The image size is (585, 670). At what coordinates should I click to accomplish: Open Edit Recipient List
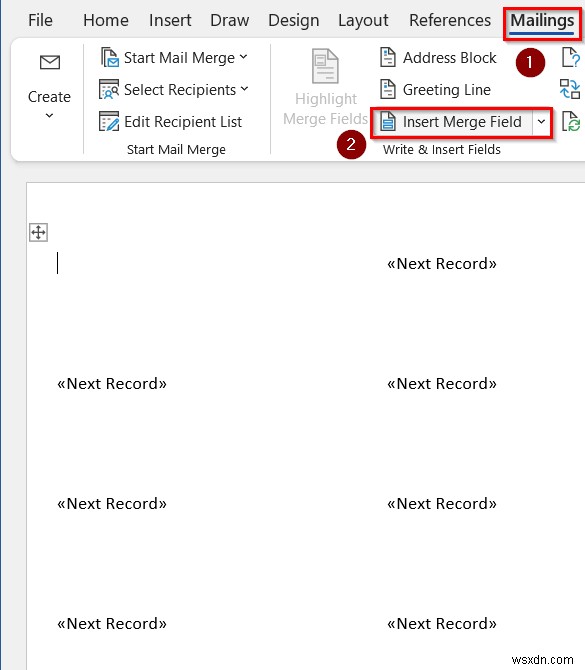(x=183, y=122)
